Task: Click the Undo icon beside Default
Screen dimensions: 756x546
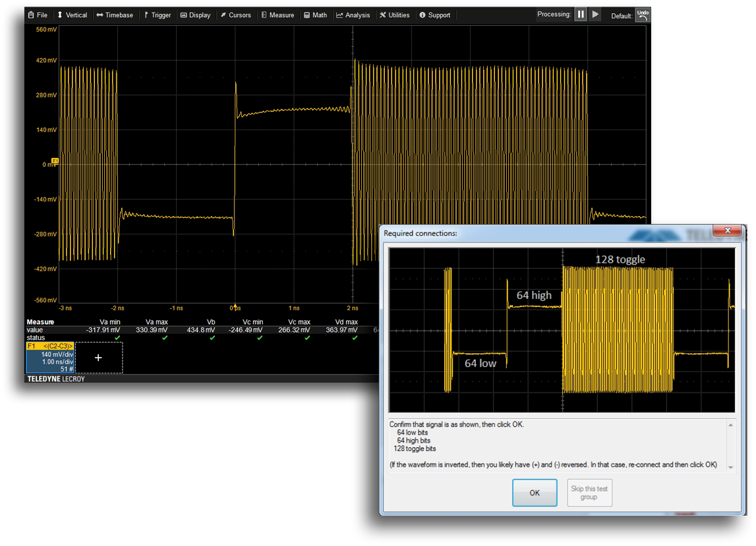Action: [x=643, y=15]
